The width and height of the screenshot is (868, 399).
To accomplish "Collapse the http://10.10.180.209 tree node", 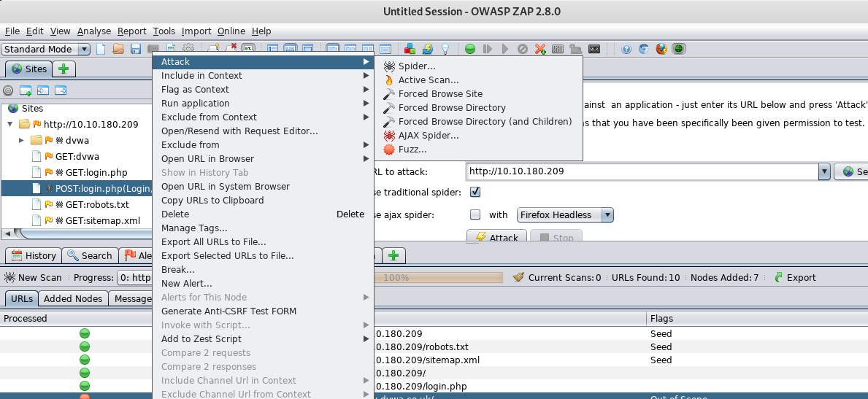I will 9,125.
